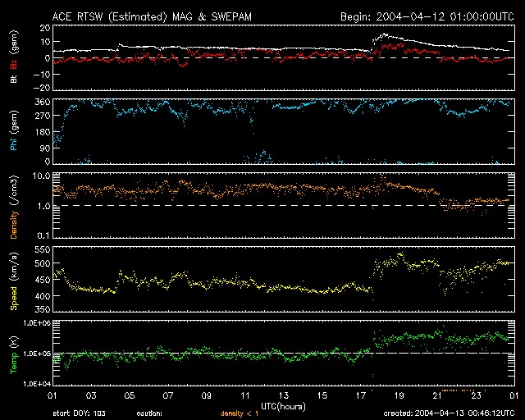525x420 pixels.
Task: Click the "180" tick label on Phi plot
Action: 43,132
